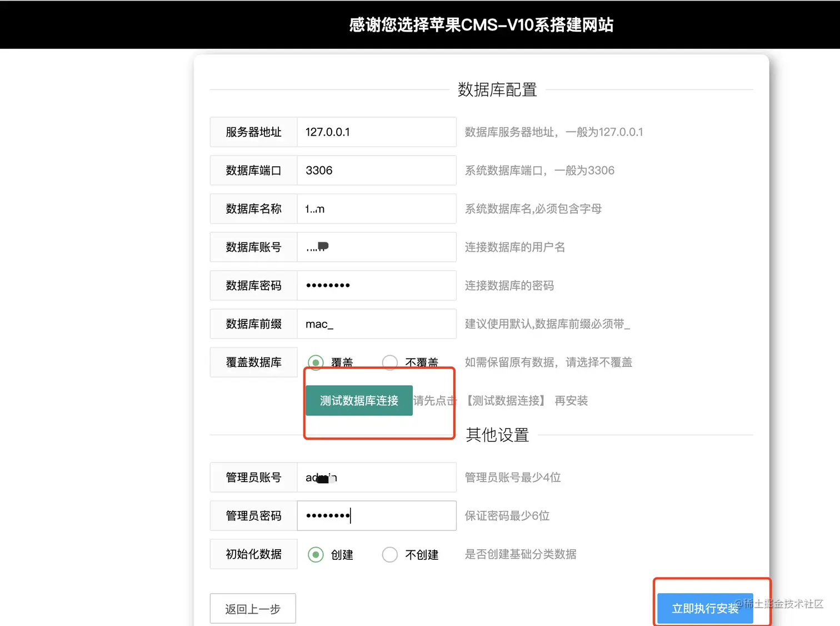Click the 数据库端口 label
The height and width of the screenshot is (626, 840).
[x=254, y=170]
